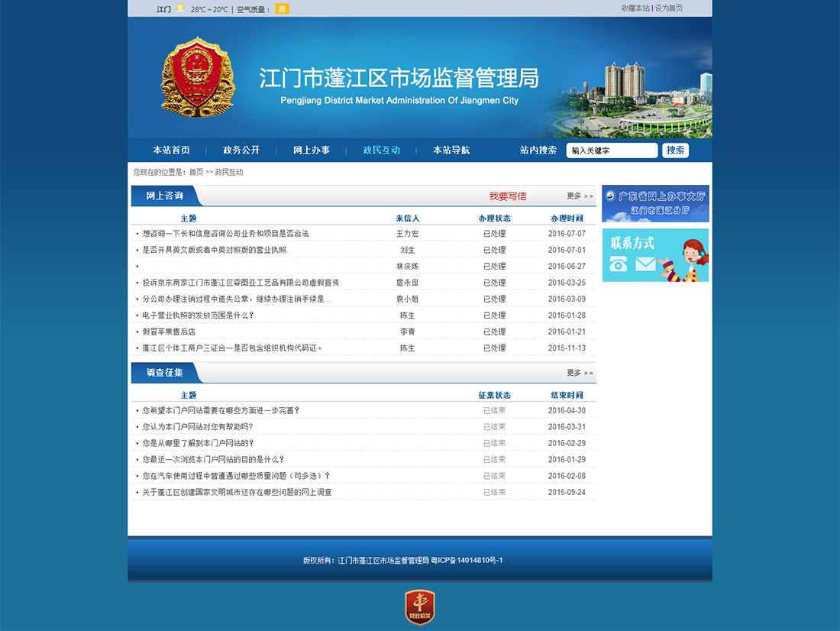Open the 政务公开 menu

click(x=241, y=150)
